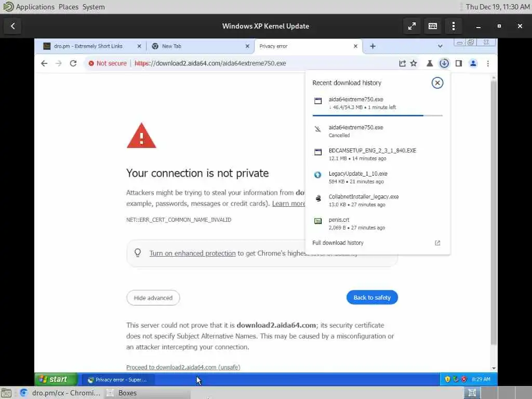
Task: Click the CollabnetInstaller file icon
Action: click(318, 198)
